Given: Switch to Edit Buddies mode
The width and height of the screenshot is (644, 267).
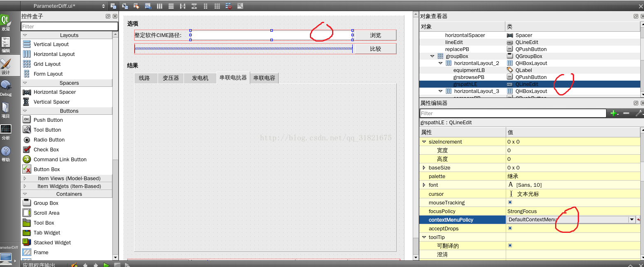Looking at the screenshot, I should click(136, 6).
